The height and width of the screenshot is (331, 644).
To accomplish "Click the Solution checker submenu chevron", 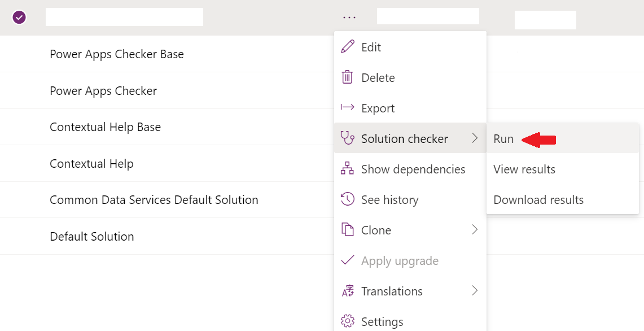I will pyautogui.click(x=475, y=138).
